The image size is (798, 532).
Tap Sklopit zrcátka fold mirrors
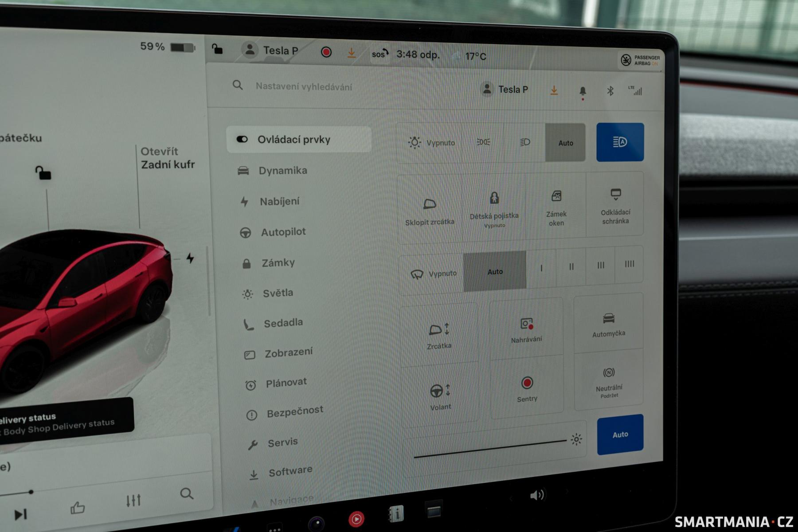point(430,211)
